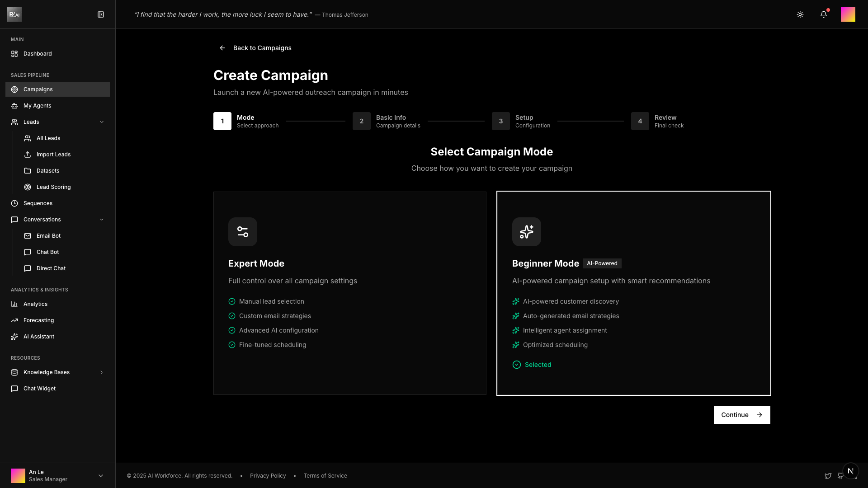Click the Twitter icon in footer

pos(828,476)
